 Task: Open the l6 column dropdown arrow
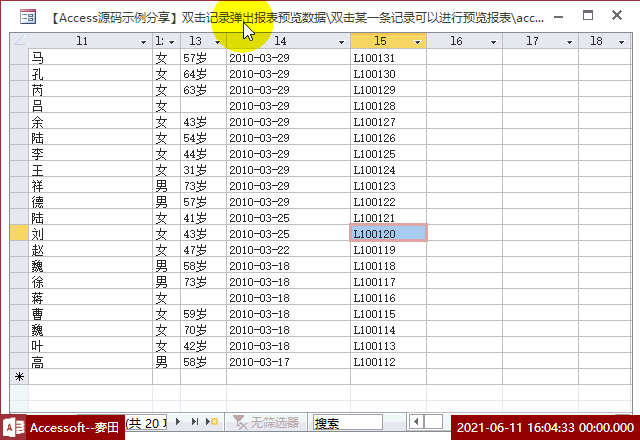pos(493,42)
